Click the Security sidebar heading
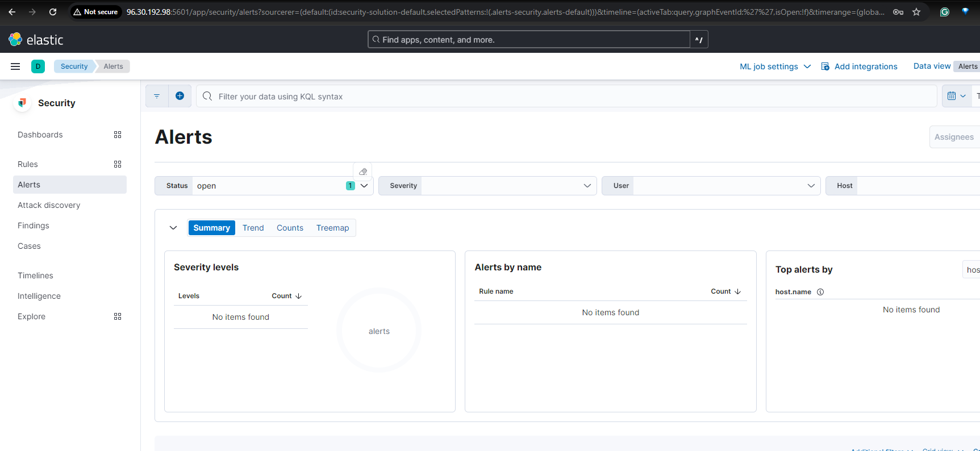Image resolution: width=980 pixels, height=451 pixels. 57,103
